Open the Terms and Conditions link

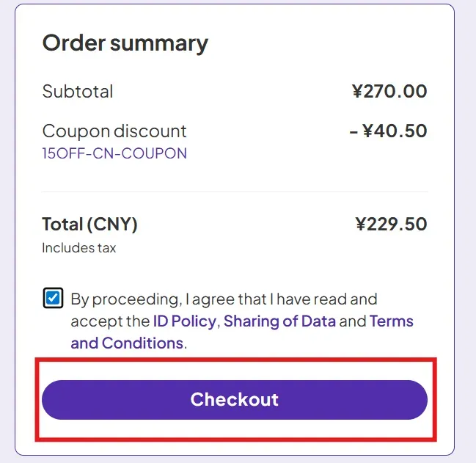[x=127, y=343]
